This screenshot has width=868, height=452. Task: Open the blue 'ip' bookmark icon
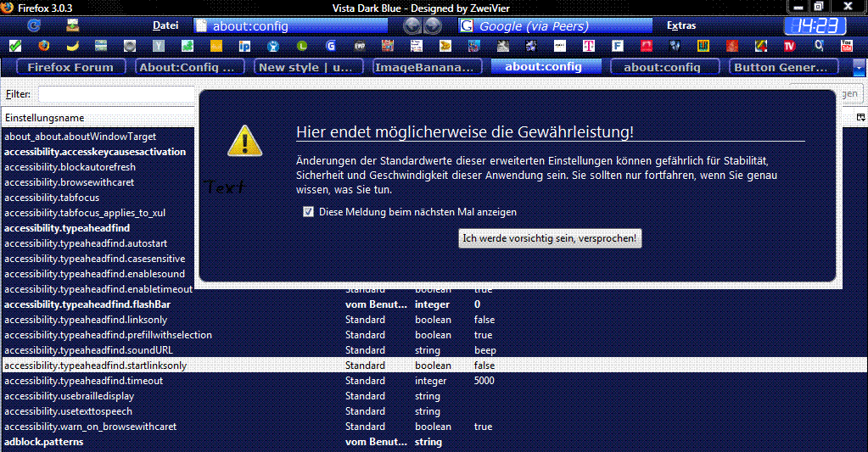click(244, 46)
